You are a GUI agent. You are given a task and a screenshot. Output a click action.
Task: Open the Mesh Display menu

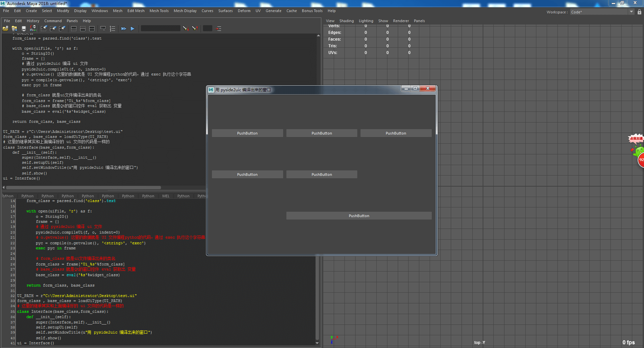click(185, 11)
